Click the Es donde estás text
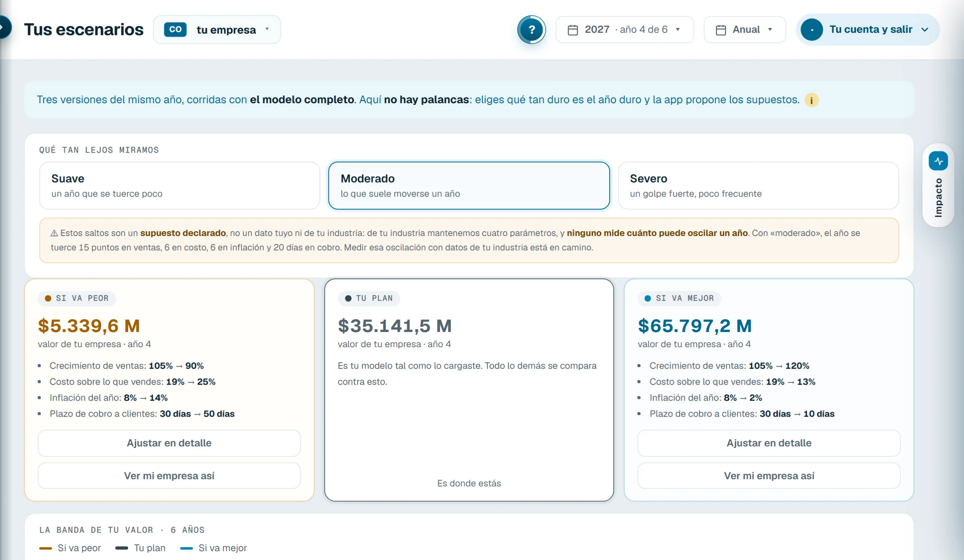964x560 pixels. (469, 483)
